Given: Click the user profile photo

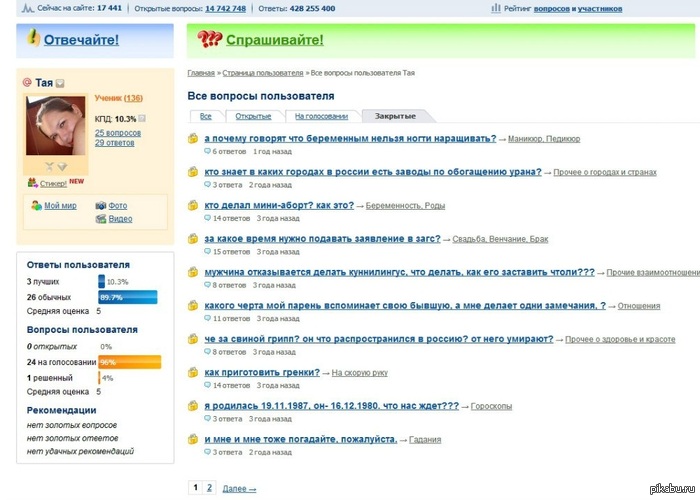Looking at the screenshot, I should pyautogui.click(x=55, y=125).
